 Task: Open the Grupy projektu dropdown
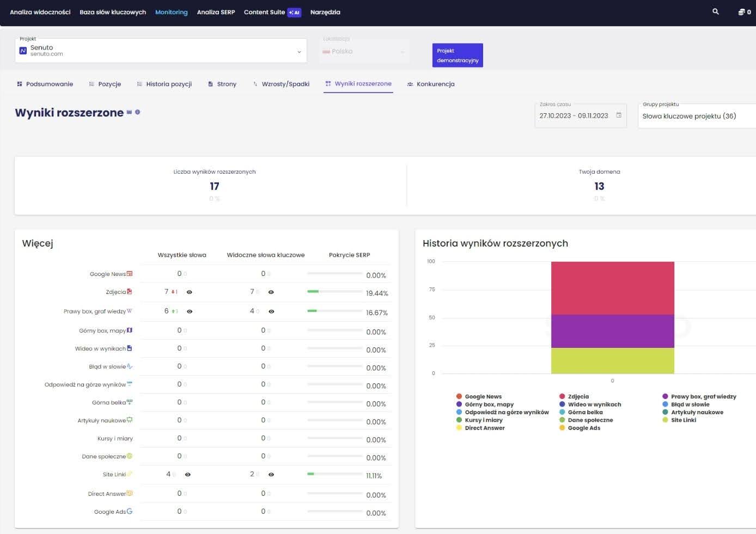point(698,116)
